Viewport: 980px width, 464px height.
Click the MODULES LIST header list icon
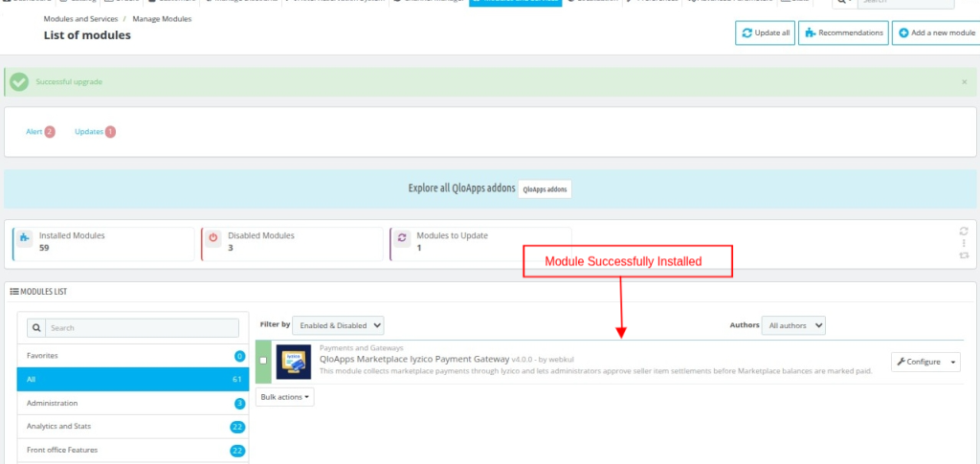coord(14,292)
